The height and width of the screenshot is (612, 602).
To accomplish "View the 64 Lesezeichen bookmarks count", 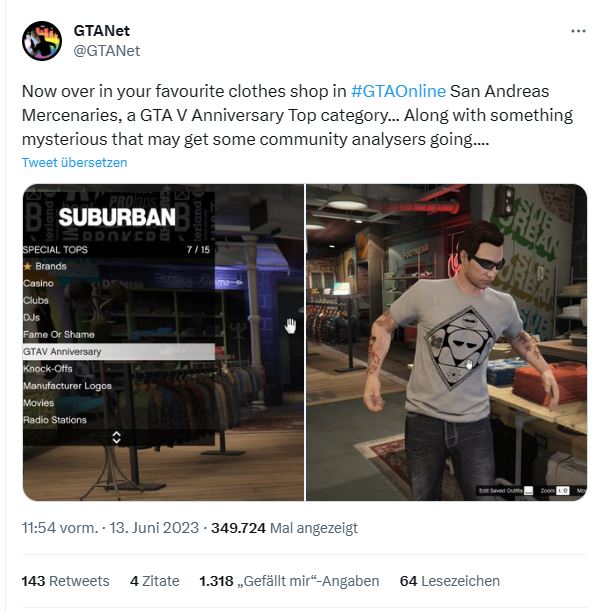I will click(x=450, y=581).
